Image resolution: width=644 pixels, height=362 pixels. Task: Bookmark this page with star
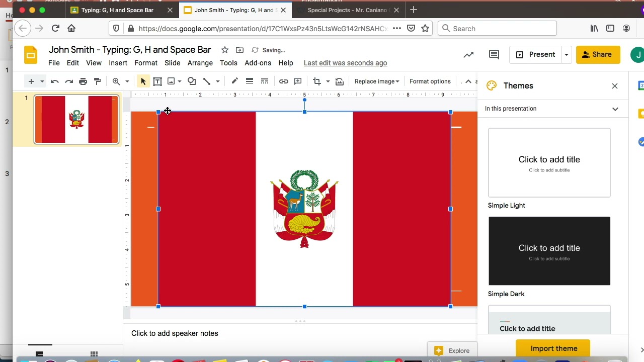(x=425, y=29)
